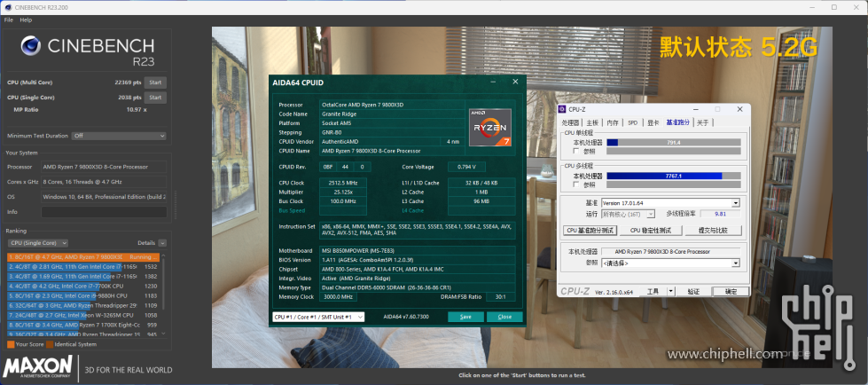Click the CPU 稳定性测试 button
The width and height of the screenshot is (868, 385).
pos(651,231)
